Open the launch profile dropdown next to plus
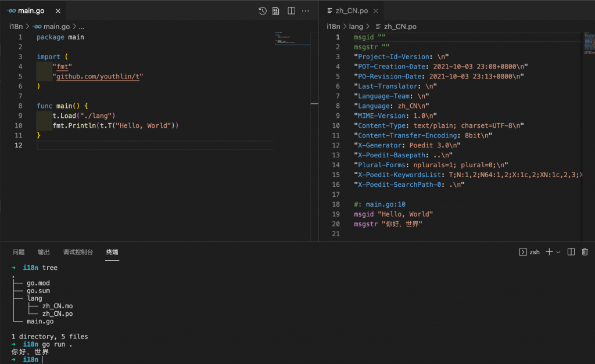This screenshot has height=364, width=595. pyautogui.click(x=558, y=252)
